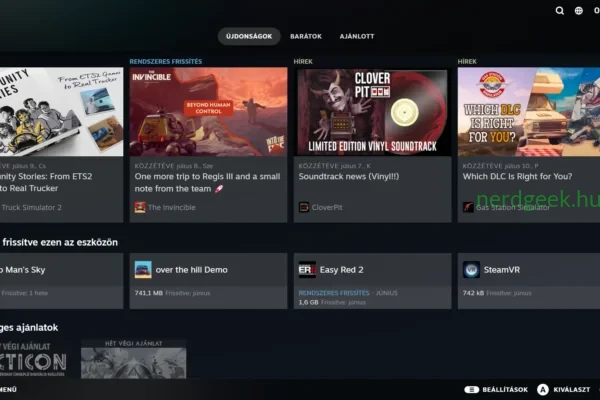Viewport: 600px width, 400px height.
Task: Select the Man's Sky update entry
Action: tap(62, 281)
